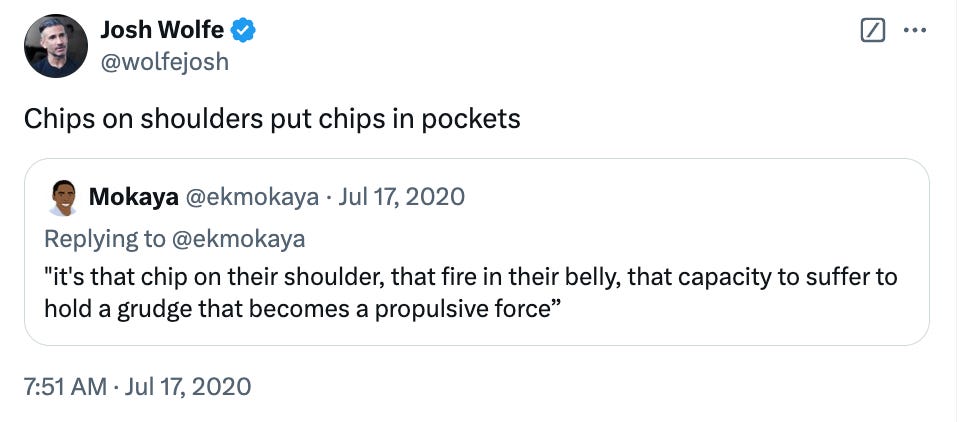This screenshot has height=422, width=968.
Task: Click the 'Replying to' label text
Action: [105, 239]
